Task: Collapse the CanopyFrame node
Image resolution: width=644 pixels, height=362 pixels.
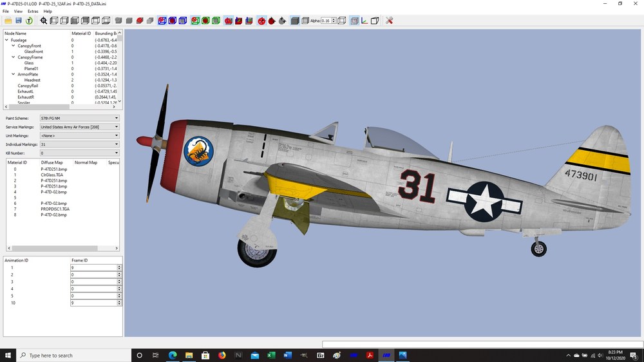Action: click(13, 57)
